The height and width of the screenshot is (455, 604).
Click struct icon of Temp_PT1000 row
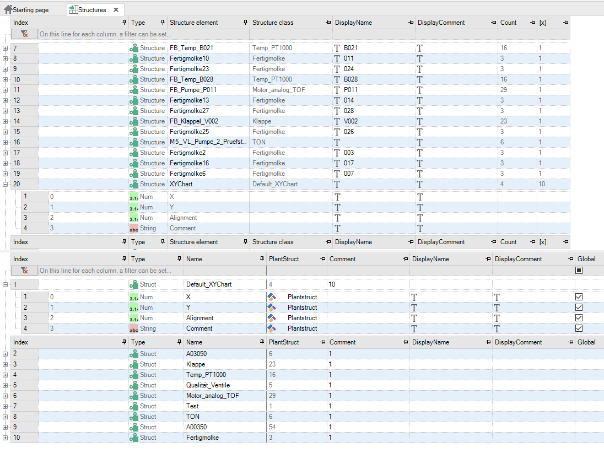134,375
